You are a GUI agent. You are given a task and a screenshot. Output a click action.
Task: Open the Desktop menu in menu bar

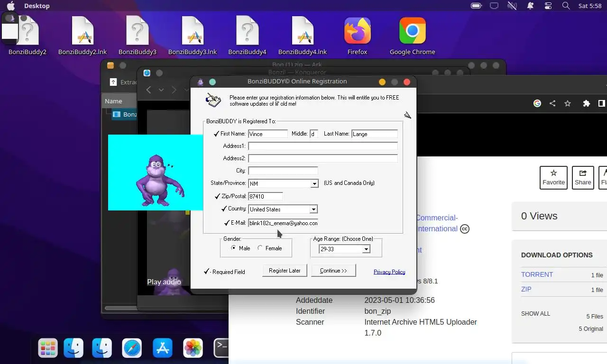click(37, 6)
